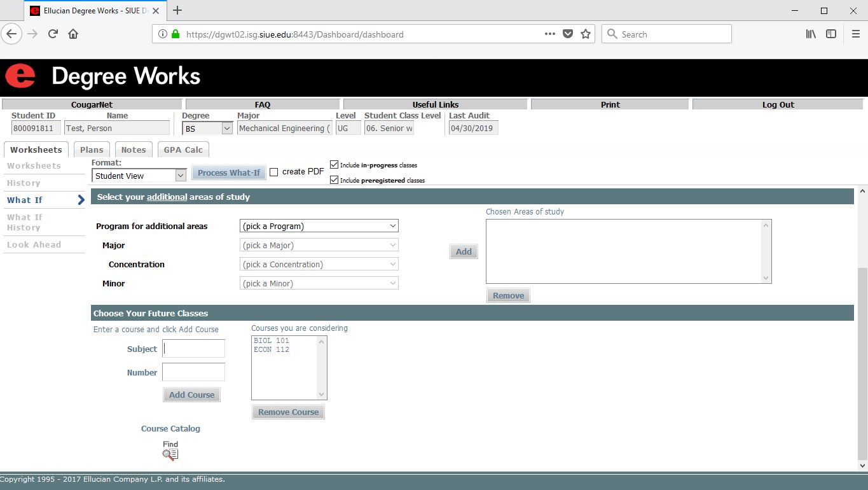Go to browser home page icon
Viewport: 868px width, 490px height.
pos(73,34)
